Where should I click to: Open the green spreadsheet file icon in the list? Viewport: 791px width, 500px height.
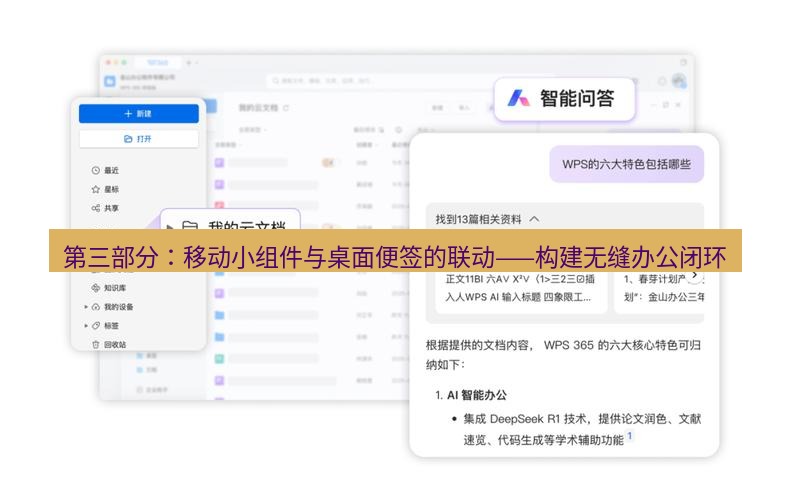[x=219, y=359]
